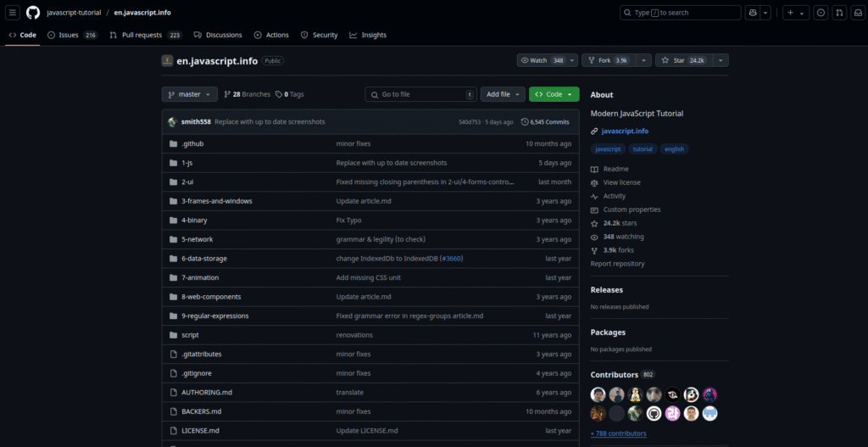Open the BACKERS.md file
868x447 pixels.
click(202, 411)
